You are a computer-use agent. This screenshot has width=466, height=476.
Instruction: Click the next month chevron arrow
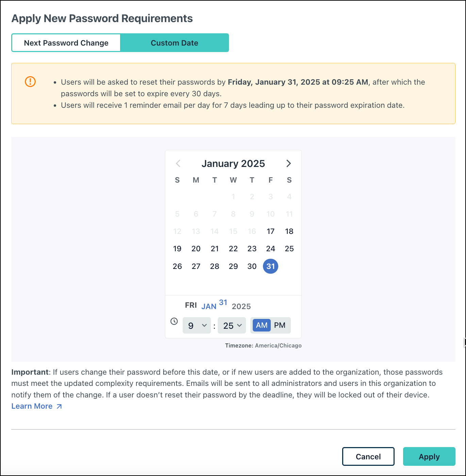pos(288,164)
